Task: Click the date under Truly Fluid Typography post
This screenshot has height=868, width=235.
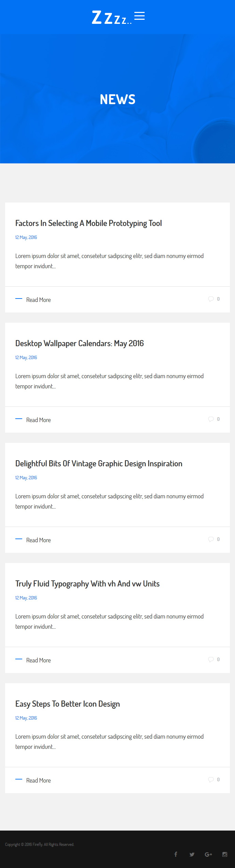Action: coord(26,598)
